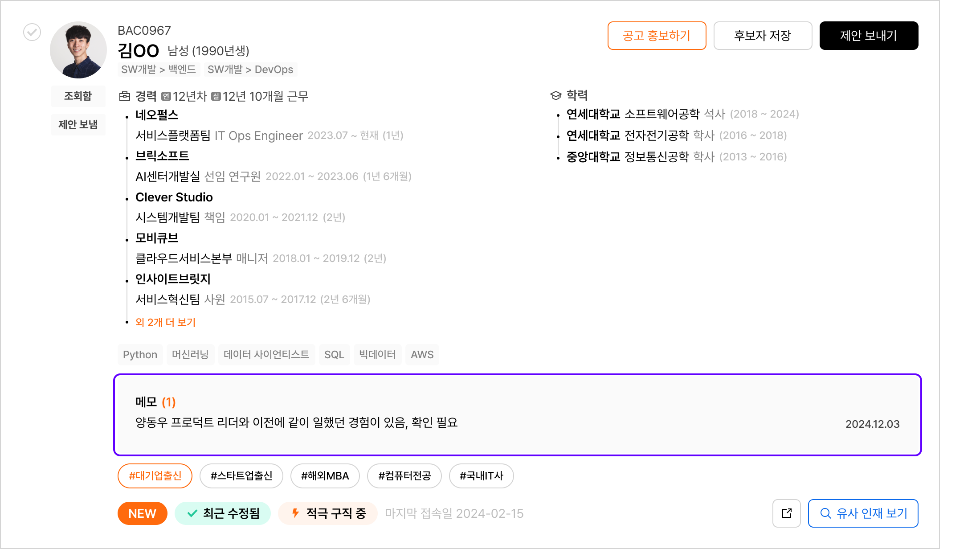Click the magnifier icon in 유사 인재 보기
The width and height of the screenshot is (980, 549).
(825, 513)
